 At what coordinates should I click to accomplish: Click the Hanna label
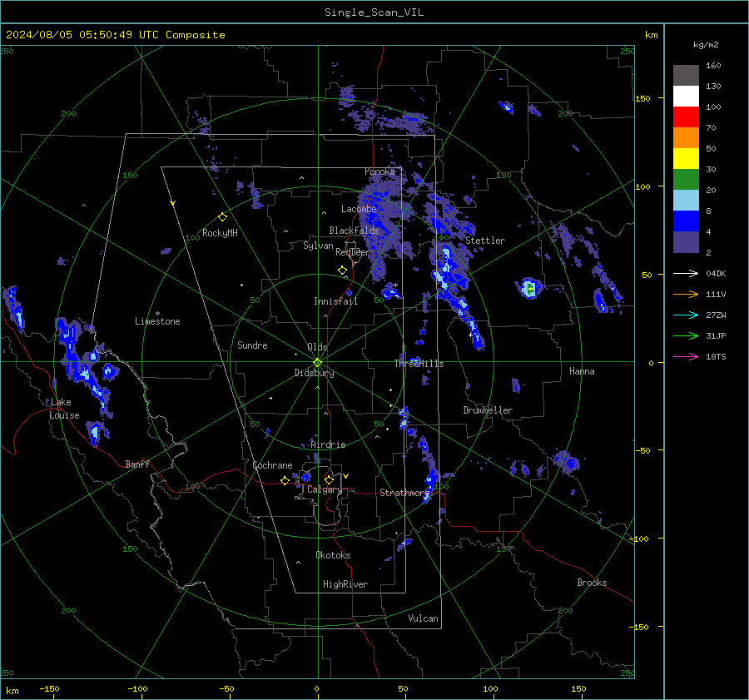(582, 371)
